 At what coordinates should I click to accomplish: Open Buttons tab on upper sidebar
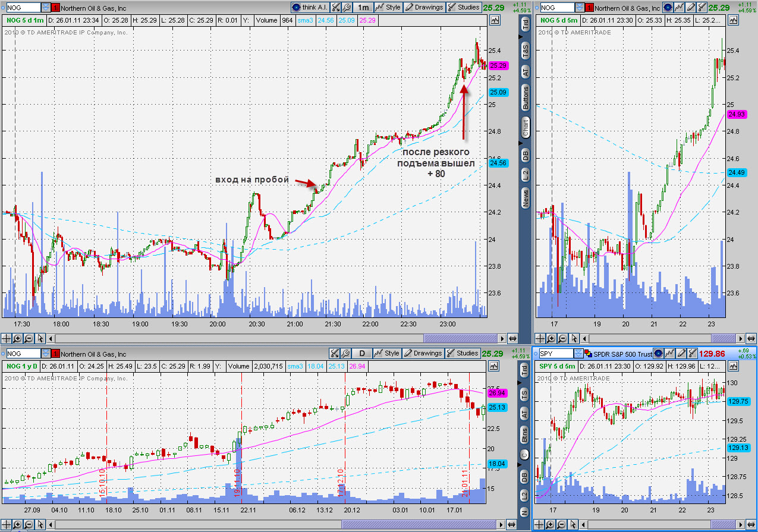click(526, 97)
